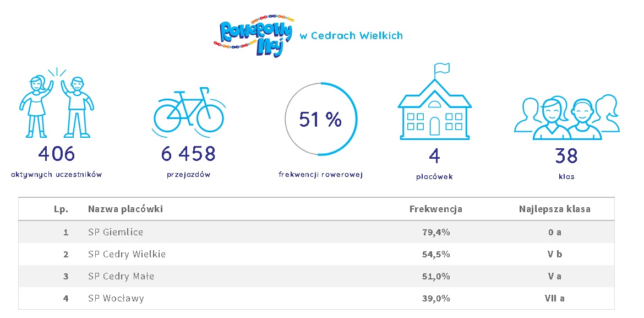This screenshot has width=644, height=318.
Task: Select the SP Wocławy entry
Action: (x=116, y=298)
